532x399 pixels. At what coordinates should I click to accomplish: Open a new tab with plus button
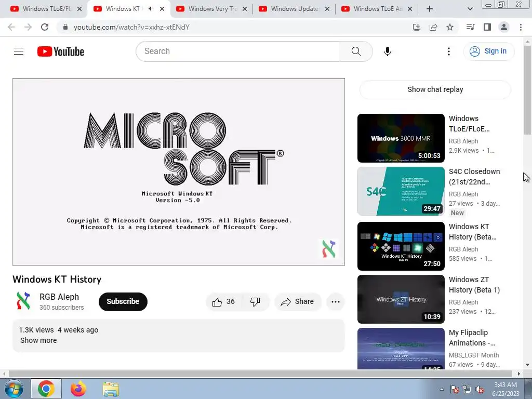pyautogui.click(x=430, y=9)
